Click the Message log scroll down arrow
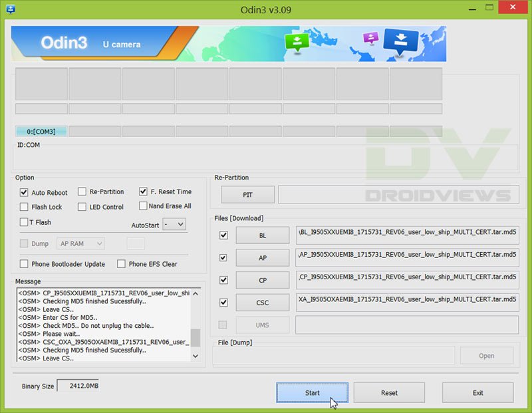 coord(196,356)
